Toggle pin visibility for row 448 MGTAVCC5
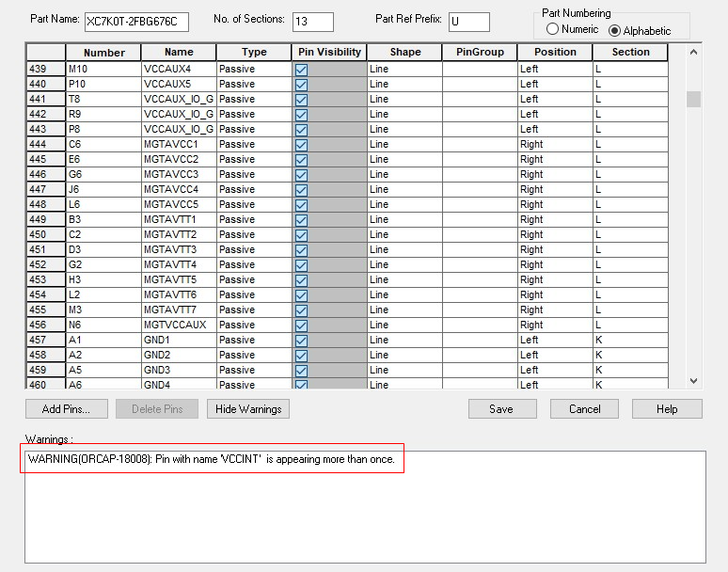This screenshot has height=572, width=728. [x=301, y=205]
